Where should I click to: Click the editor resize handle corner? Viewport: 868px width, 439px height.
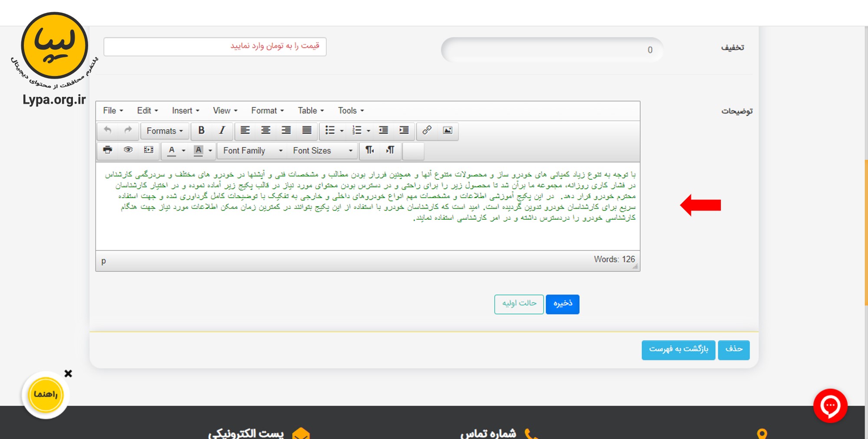pyautogui.click(x=635, y=267)
